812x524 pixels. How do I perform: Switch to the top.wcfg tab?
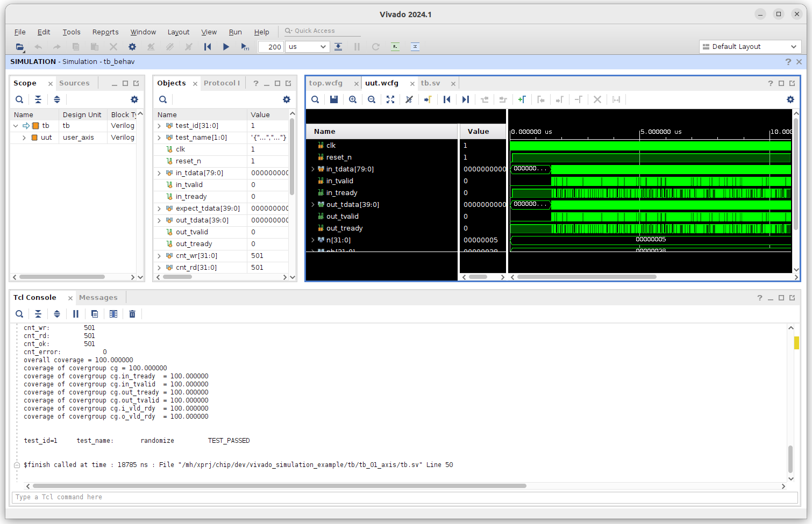click(326, 83)
